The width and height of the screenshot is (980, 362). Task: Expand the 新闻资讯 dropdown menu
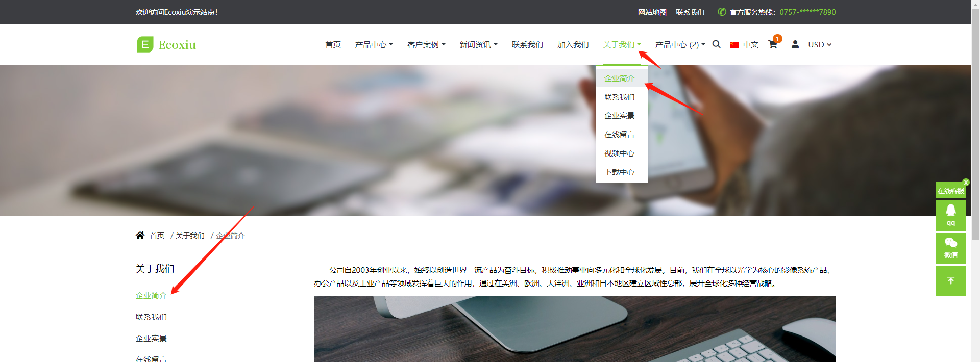coord(478,45)
